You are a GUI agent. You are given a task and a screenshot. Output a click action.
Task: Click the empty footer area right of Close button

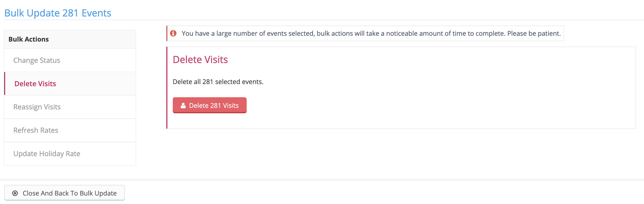pyautogui.click(x=375, y=193)
